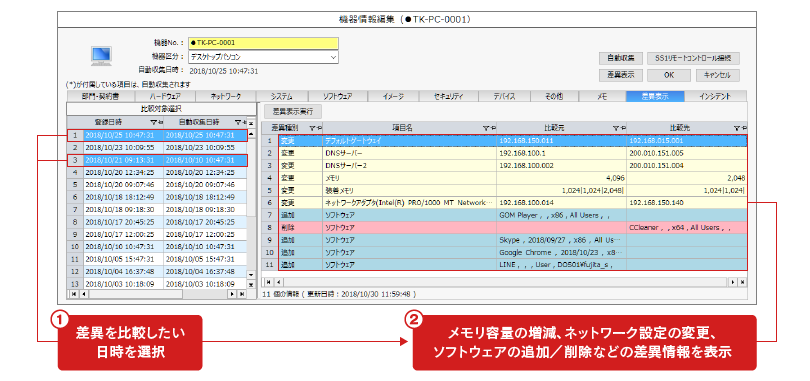Open the 機器区分 dropdown list
This screenshot has height=381, width=810.
click(333, 57)
